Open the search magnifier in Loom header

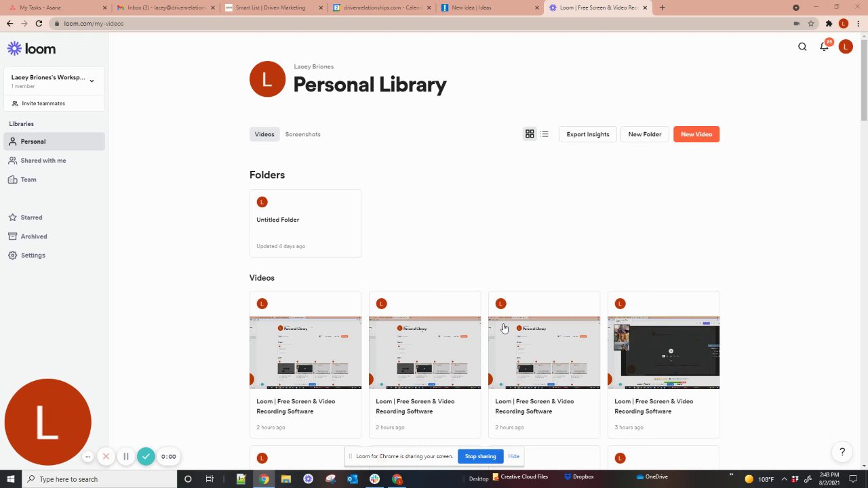point(802,47)
